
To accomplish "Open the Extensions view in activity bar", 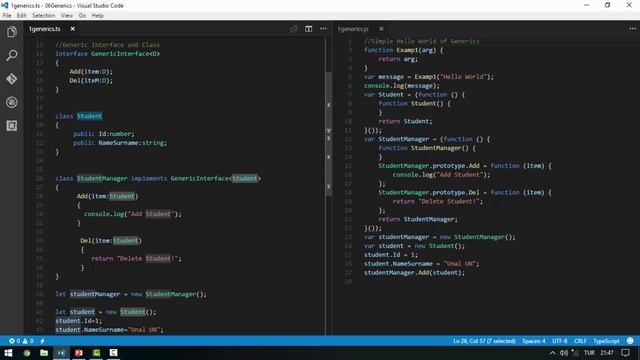I will pos(11,126).
